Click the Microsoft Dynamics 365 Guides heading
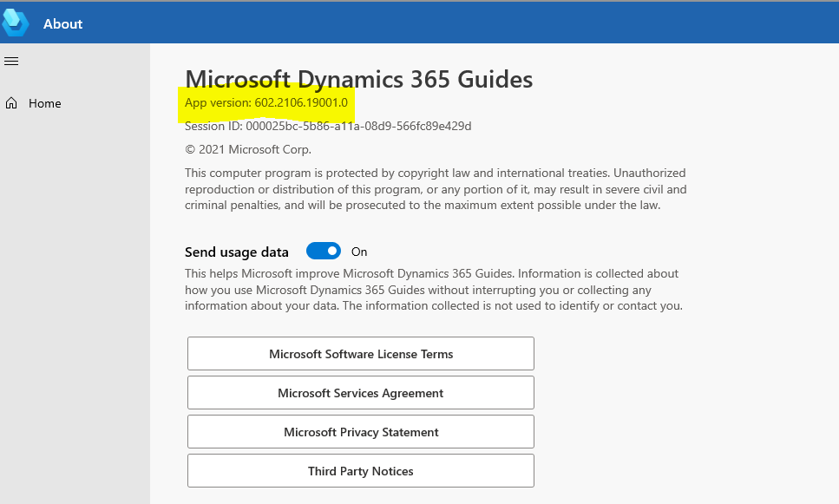The width and height of the screenshot is (839, 504). [358, 80]
